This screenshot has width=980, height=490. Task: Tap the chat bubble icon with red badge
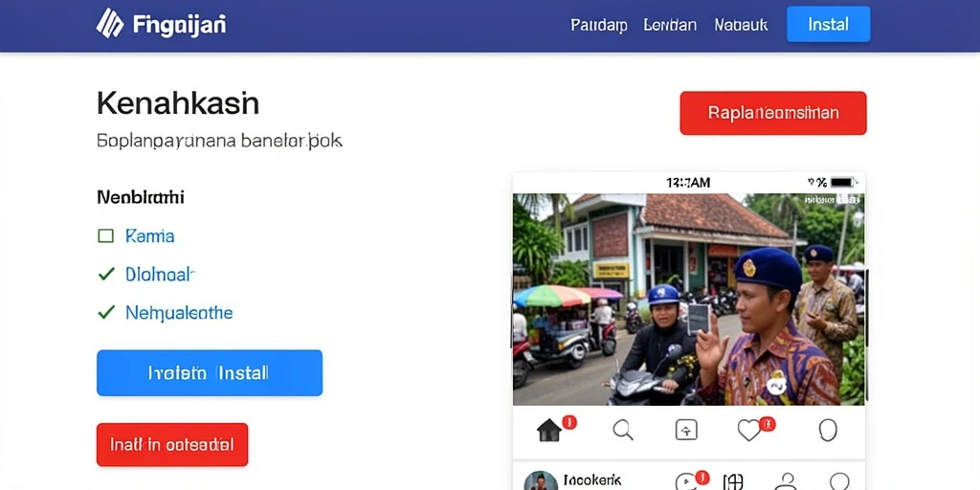(x=685, y=482)
